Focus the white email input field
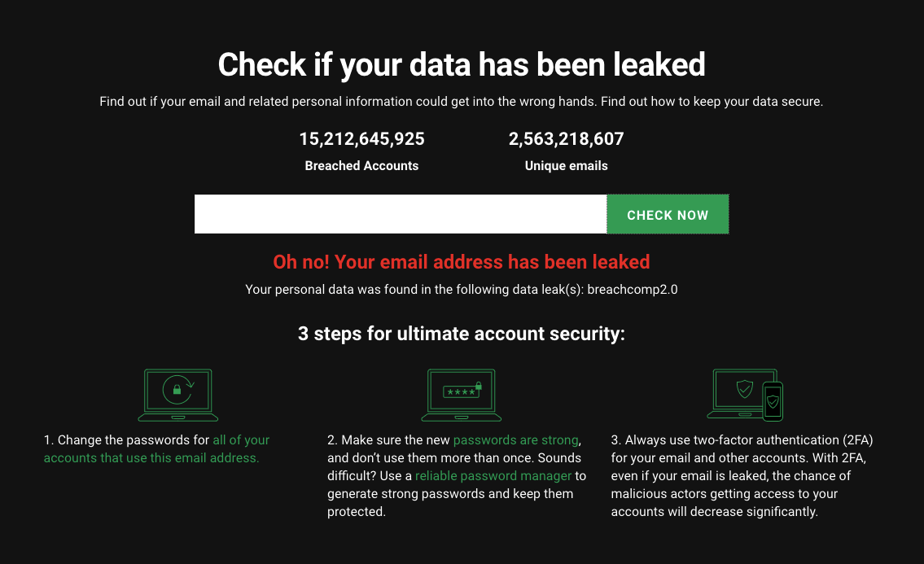Image resolution: width=924 pixels, height=564 pixels. pyautogui.click(x=401, y=214)
